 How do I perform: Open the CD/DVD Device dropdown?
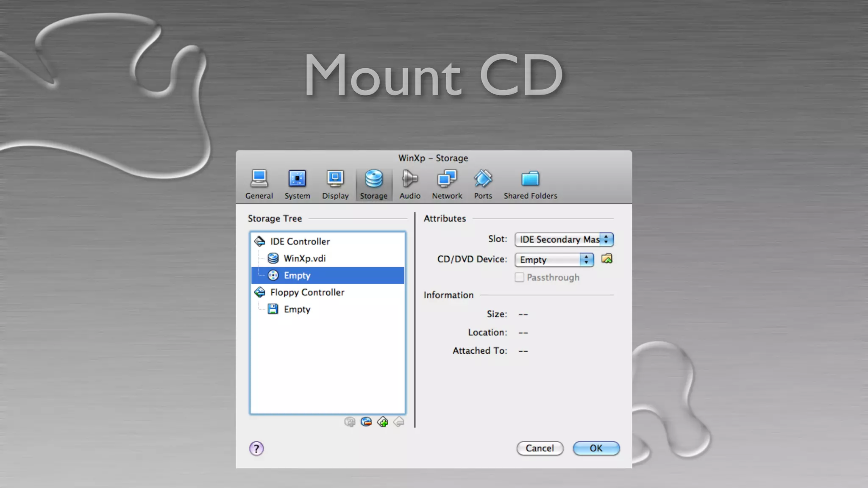554,260
